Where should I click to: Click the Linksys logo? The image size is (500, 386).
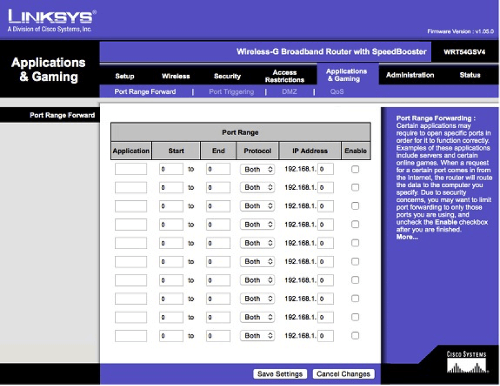tap(52, 20)
